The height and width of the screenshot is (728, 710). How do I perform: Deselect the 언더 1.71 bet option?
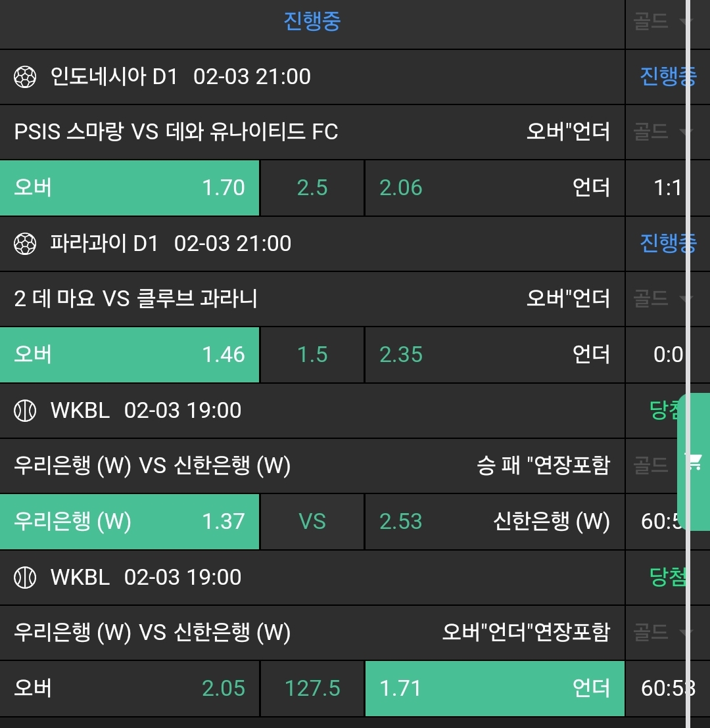(494, 689)
